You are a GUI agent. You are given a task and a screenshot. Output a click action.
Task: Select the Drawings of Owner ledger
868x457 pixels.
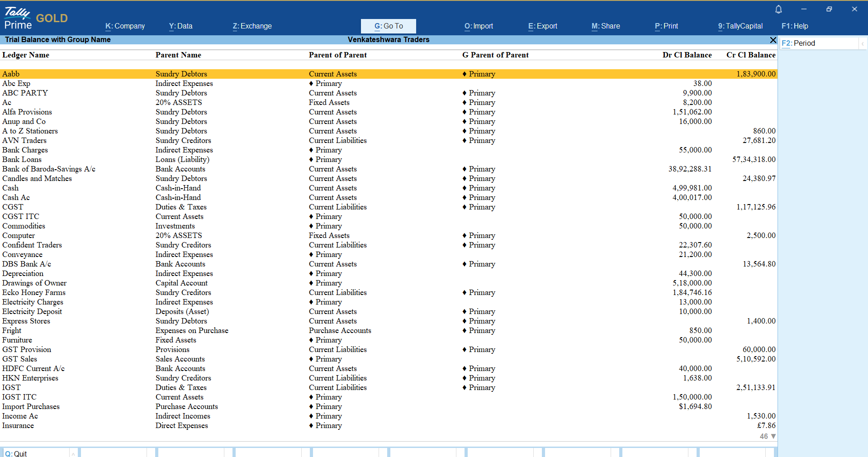coord(34,283)
